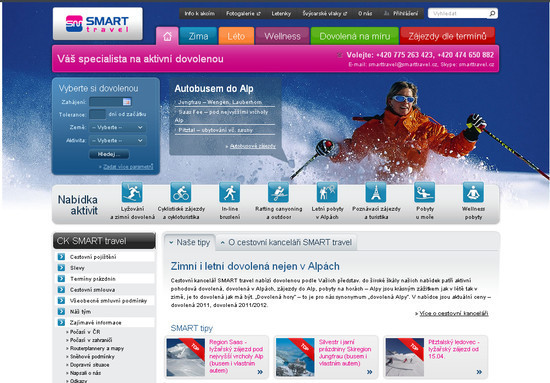The image size is (550, 383).
Task: Click double-arrow on Pitztalský ledovec tip card
Action: 479,372
